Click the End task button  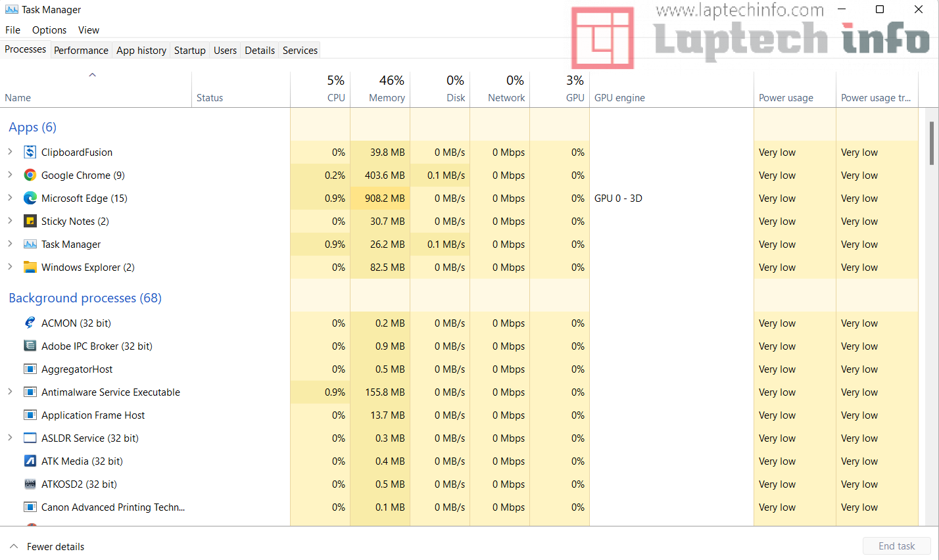(897, 546)
